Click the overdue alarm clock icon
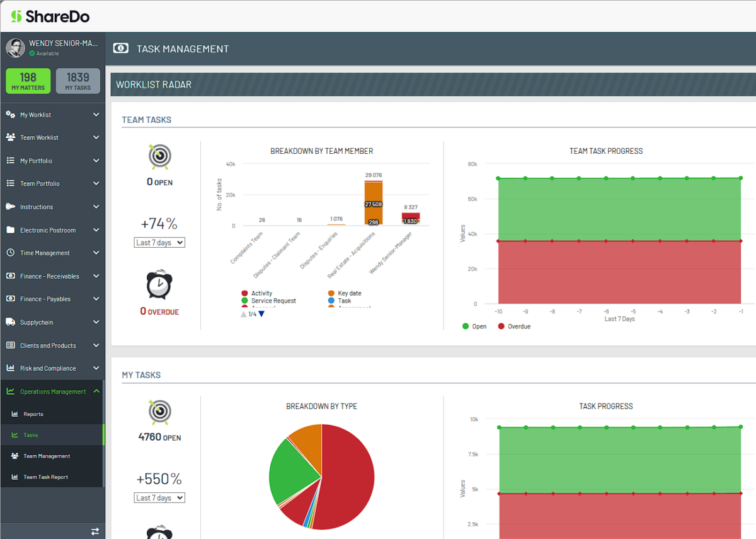The width and height of the screenshot is (756, 539). [159, 284]
